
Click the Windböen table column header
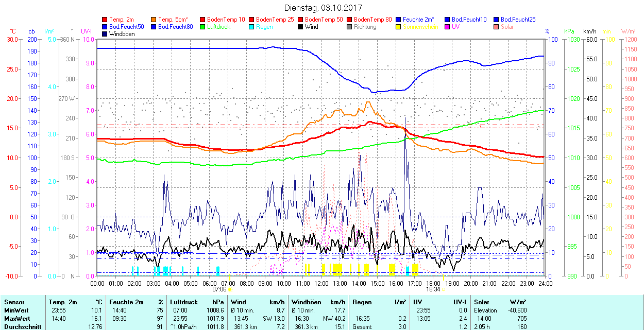pyautogui.click(x=306, y=302)
